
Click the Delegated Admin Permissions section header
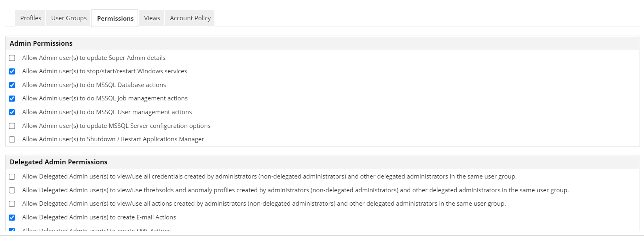tap(59, 162)
